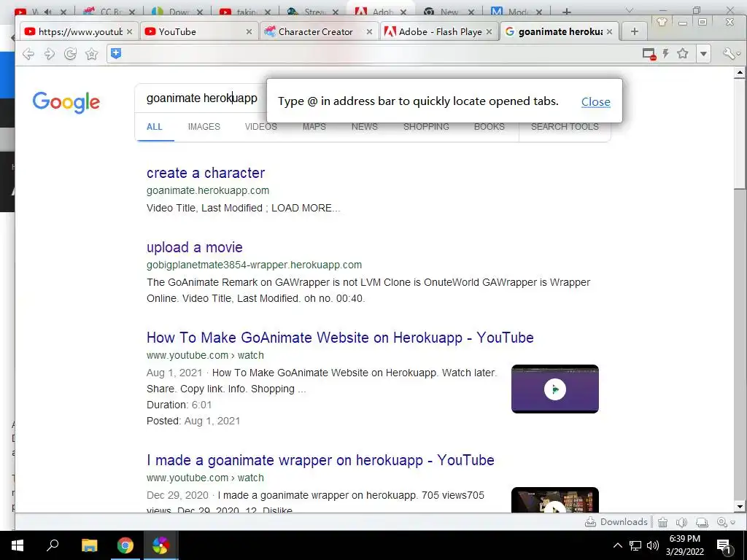
Task: Open the volume control in system tray
Action: coord(653,545)
